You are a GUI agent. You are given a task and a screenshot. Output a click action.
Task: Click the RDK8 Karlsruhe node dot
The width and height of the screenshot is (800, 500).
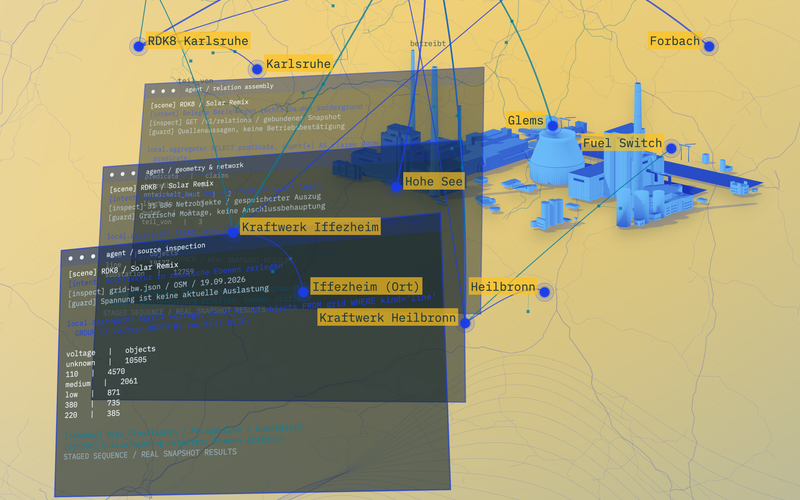(x=138, y=46)
